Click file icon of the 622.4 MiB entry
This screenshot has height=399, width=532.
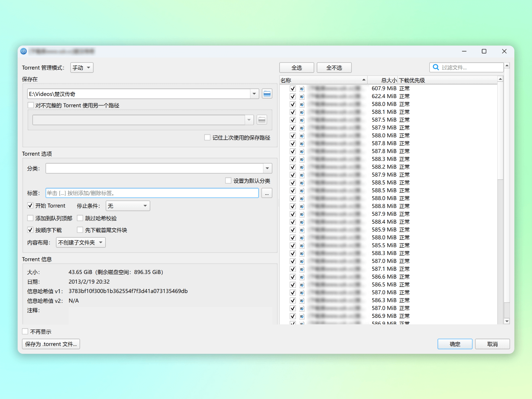(x=302, y=97)
